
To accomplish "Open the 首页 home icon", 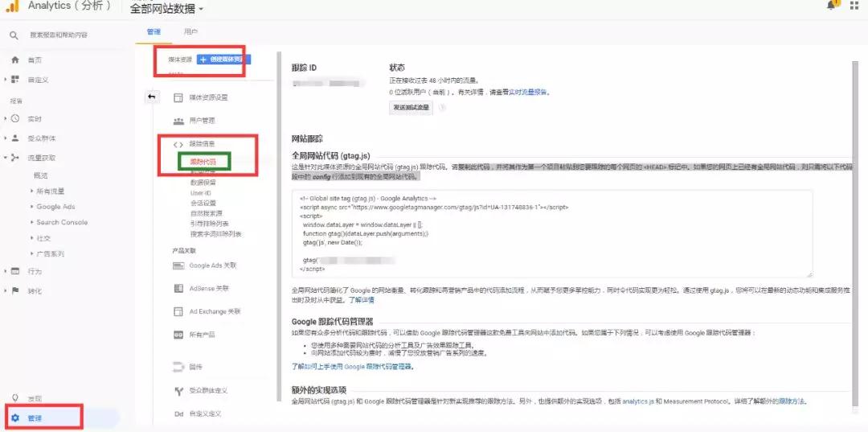I will [x=15, y=60].
